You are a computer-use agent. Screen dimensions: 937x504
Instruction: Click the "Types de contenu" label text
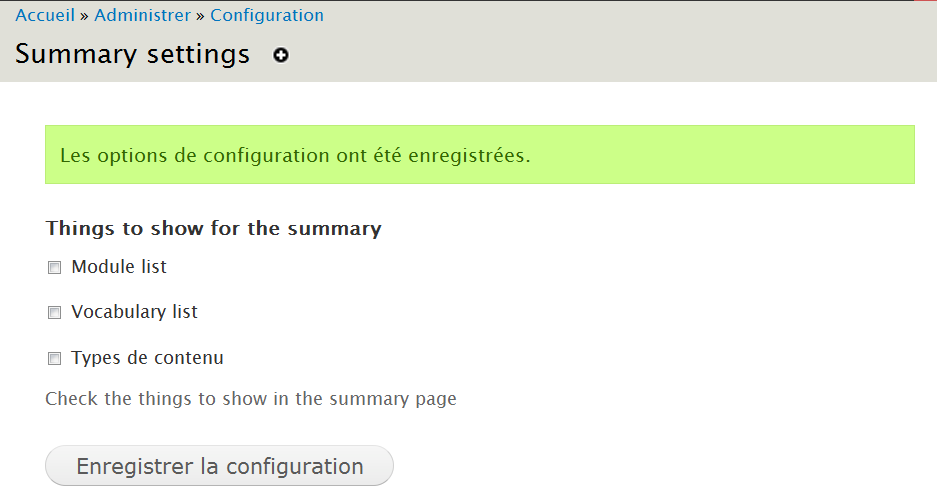click(147, 357)
